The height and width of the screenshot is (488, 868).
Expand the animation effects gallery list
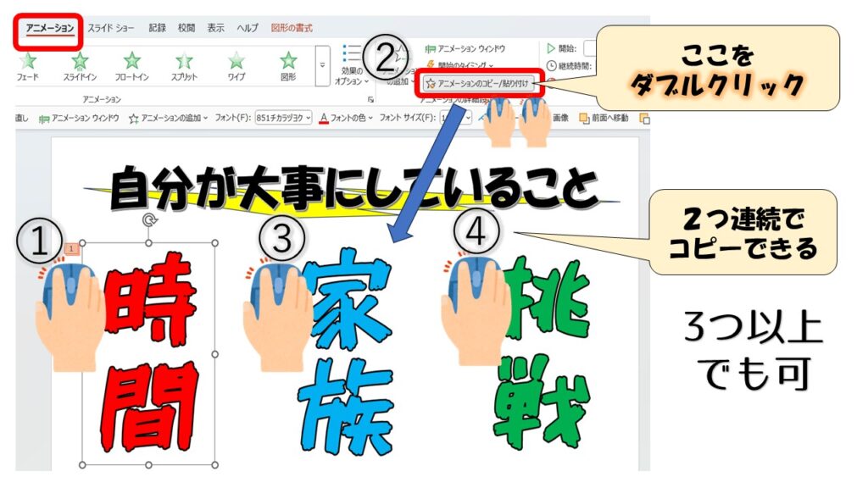322,65
